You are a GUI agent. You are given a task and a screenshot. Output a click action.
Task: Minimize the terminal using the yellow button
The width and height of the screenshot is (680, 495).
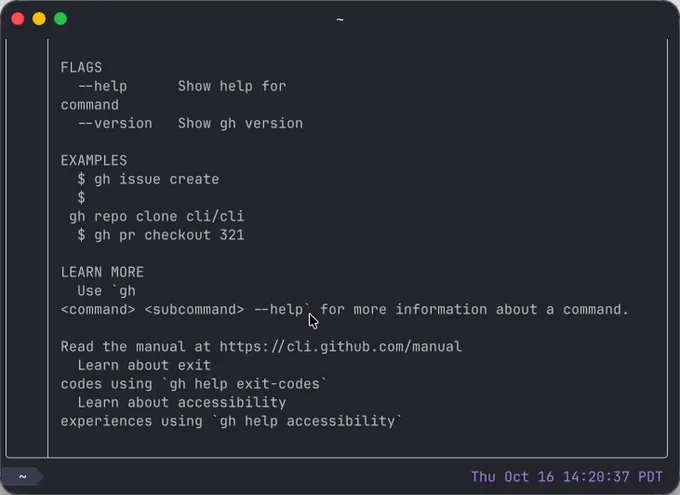point(39,19)
